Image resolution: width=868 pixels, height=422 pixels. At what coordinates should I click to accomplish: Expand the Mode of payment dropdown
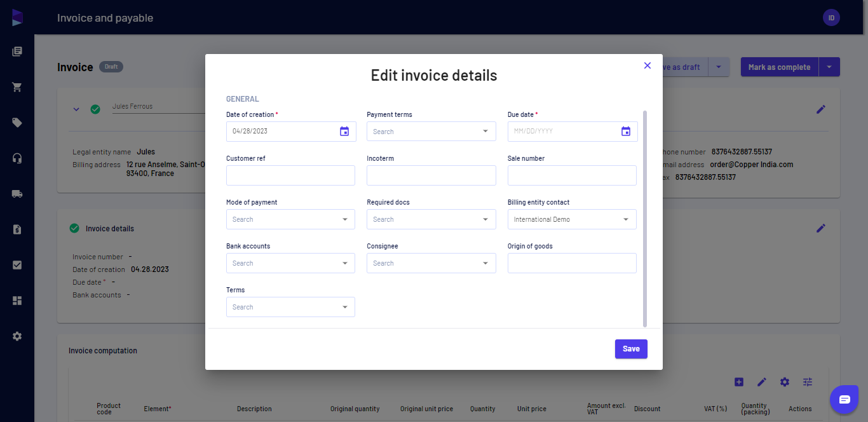pyautogui.click(x=345, y=219)
